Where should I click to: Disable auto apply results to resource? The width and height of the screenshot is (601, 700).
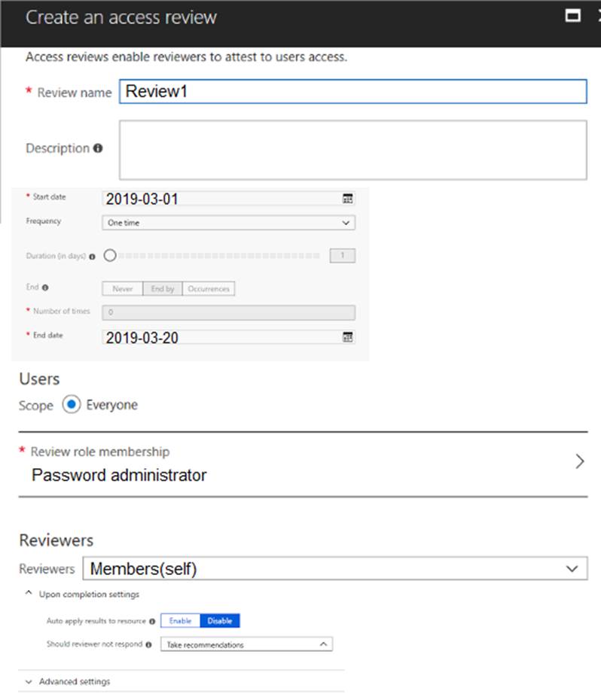coord(220,621)
